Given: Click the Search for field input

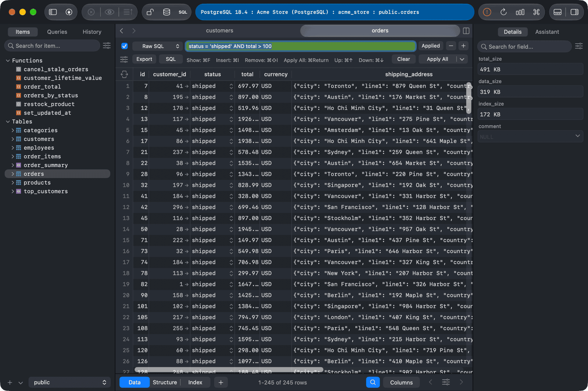Looking at the screenshot, I should [x=524, y=47].
